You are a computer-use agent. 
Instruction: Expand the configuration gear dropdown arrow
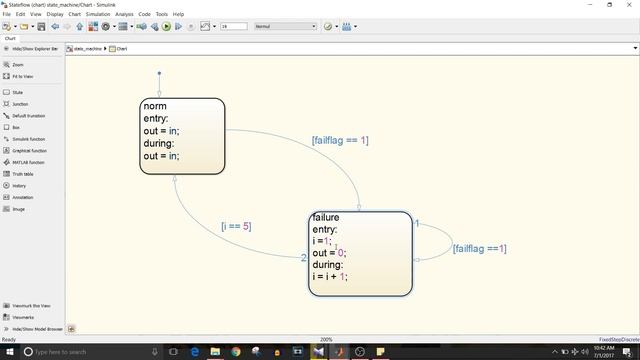(x=114, y=27)
